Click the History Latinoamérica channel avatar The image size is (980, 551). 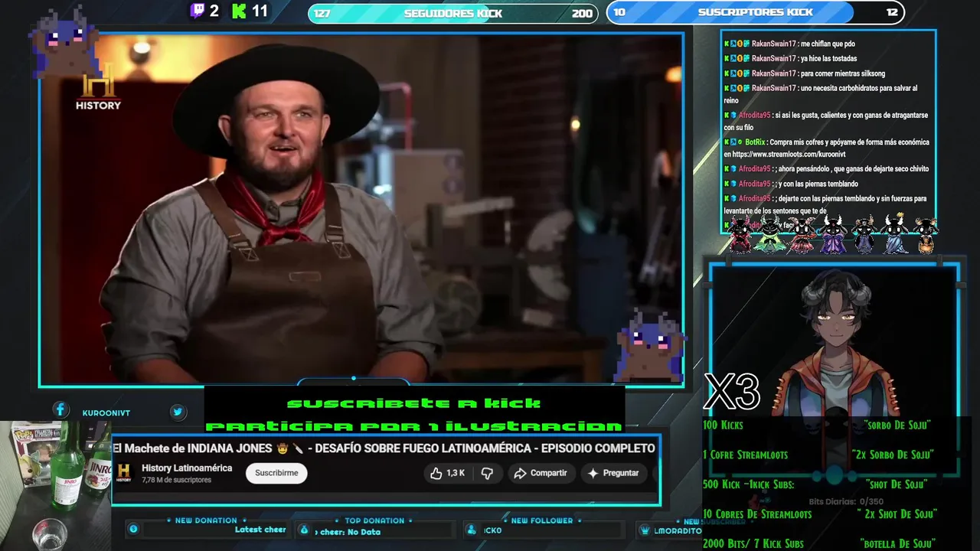pyautogui.click(x=123, y=473)
